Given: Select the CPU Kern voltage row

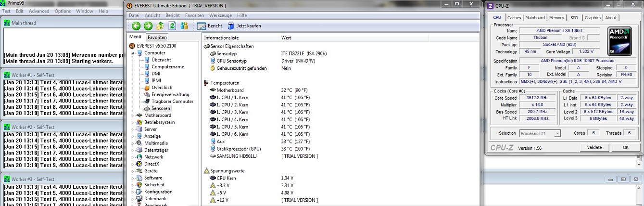Looking at the screenshot, I should (341, 178).
